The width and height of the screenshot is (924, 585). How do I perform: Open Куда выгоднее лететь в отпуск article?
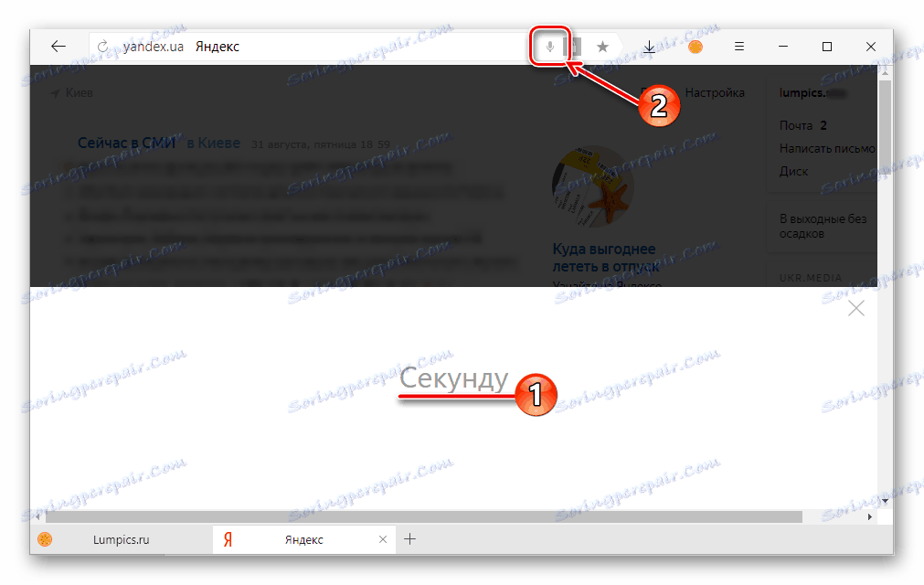(605, 258)
